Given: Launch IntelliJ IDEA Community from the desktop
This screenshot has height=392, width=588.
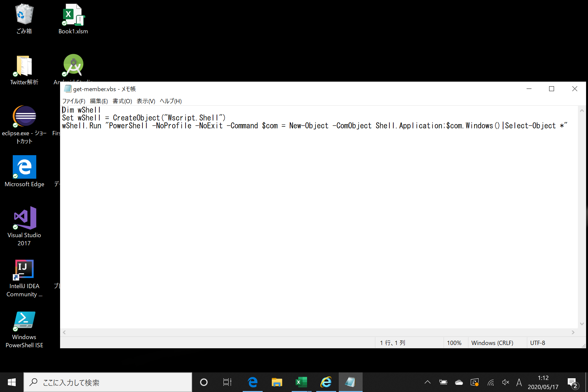Looking at the screenshot, I should click(x=24, y=270).
